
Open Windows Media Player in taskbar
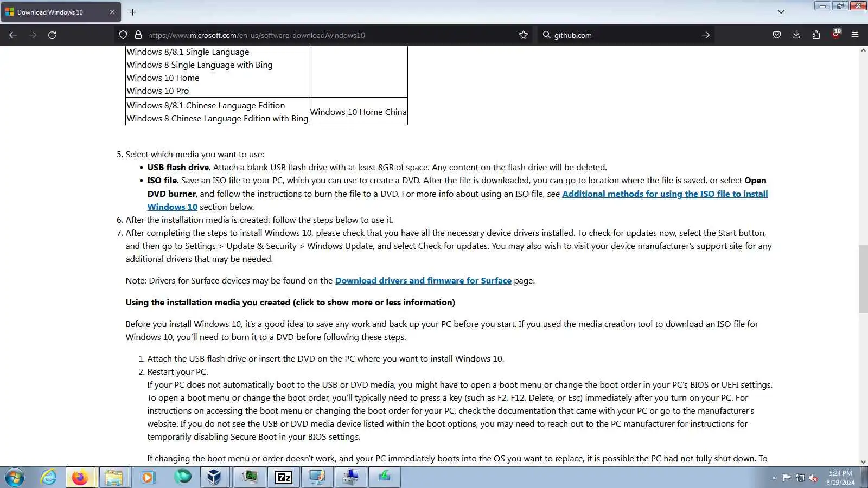point(148,478)
